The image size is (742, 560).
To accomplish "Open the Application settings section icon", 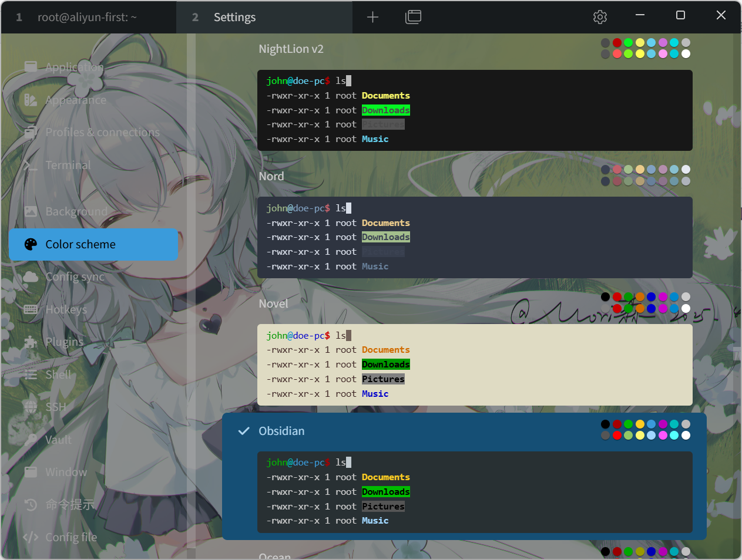I will tap(31, 67).
